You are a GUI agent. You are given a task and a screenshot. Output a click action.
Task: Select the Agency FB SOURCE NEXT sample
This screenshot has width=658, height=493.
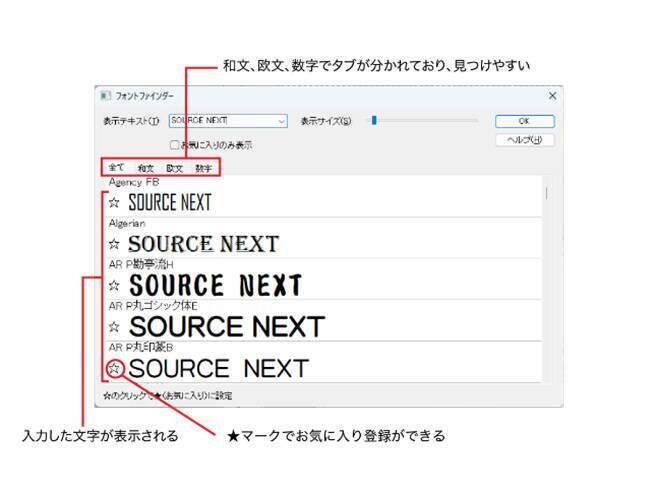tap(170, 202)
